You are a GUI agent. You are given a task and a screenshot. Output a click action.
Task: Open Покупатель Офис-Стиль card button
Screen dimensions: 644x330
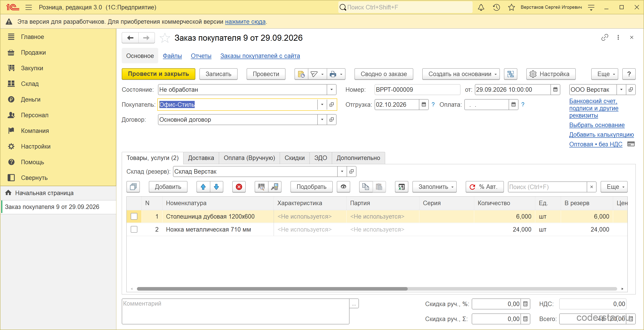point(331,104)
